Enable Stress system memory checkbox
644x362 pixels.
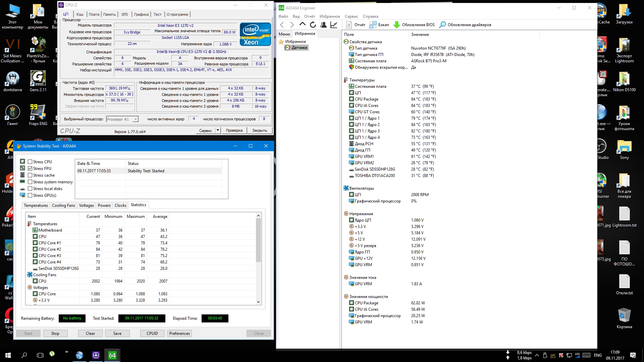click(30, 182)
